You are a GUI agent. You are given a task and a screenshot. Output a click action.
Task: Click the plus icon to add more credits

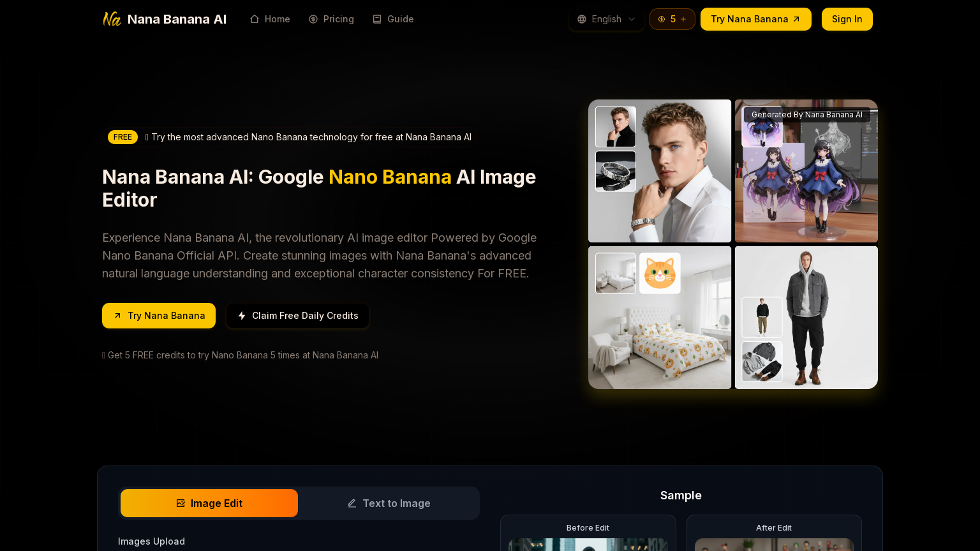(x=683, y=19)
